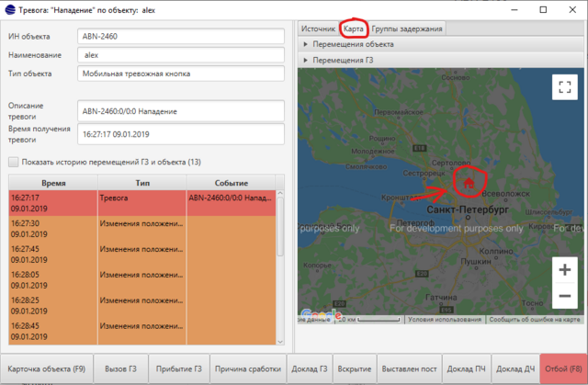Viewport: 588px width, 385px height.
Task: Open Условия использования map link
Action: 445,320
